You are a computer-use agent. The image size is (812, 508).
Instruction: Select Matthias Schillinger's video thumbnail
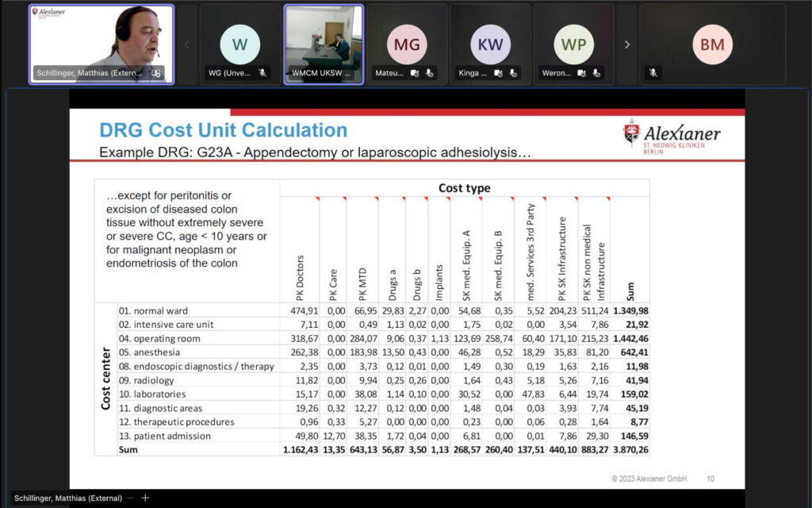tap(101, 44)
